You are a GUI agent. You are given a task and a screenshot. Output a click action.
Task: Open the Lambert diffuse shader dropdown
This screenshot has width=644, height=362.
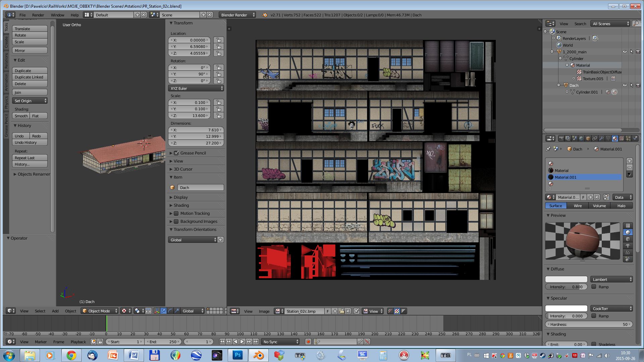tap(611, 279)
